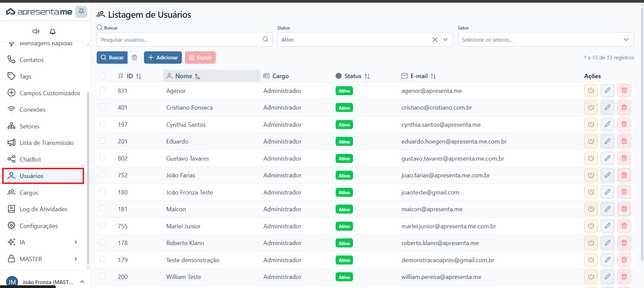Deactivate Gustavo Tavares with power icon
This screenshot has height=288, width=644.
[591, 158]
